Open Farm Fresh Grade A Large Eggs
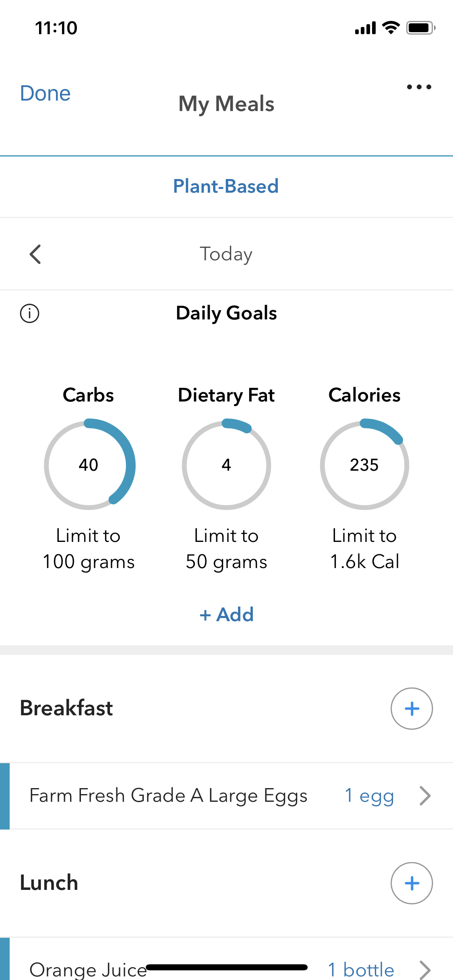The width and height of the screenshot is (453, 980). click(x=168, y=796)
